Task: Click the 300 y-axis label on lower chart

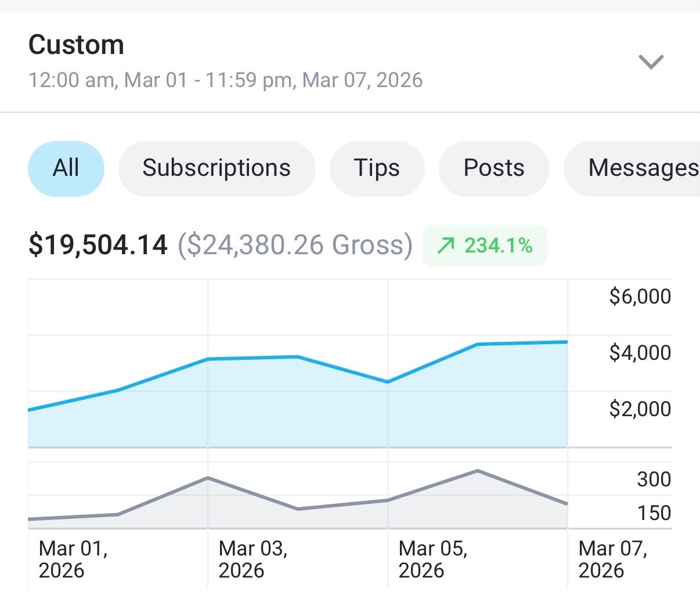Action: coord(654,479)
